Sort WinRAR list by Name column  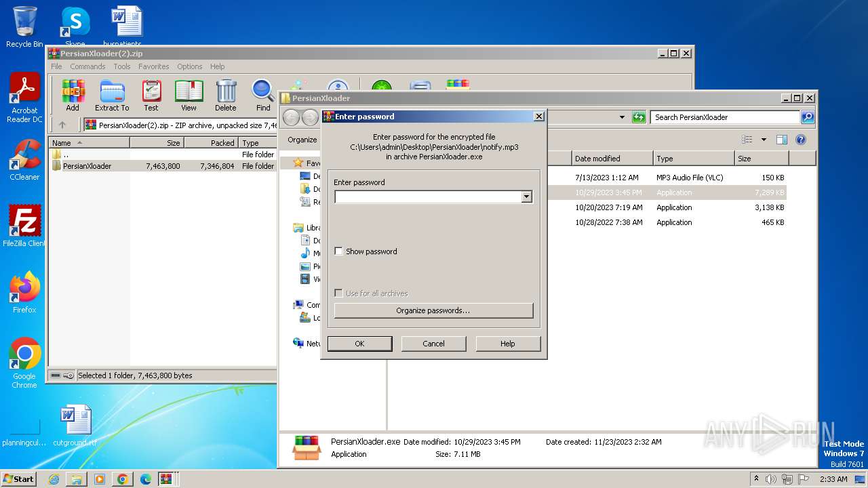(89, 143)
